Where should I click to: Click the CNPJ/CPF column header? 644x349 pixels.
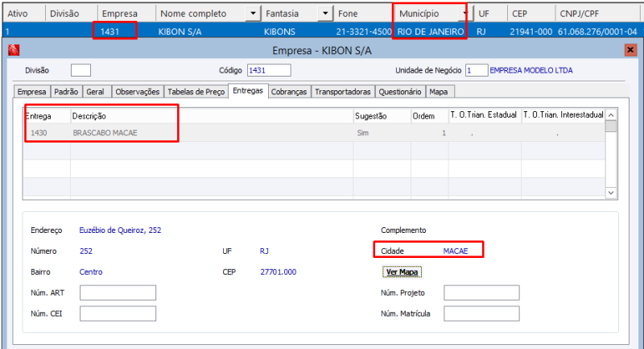click(x=599, y=14)
